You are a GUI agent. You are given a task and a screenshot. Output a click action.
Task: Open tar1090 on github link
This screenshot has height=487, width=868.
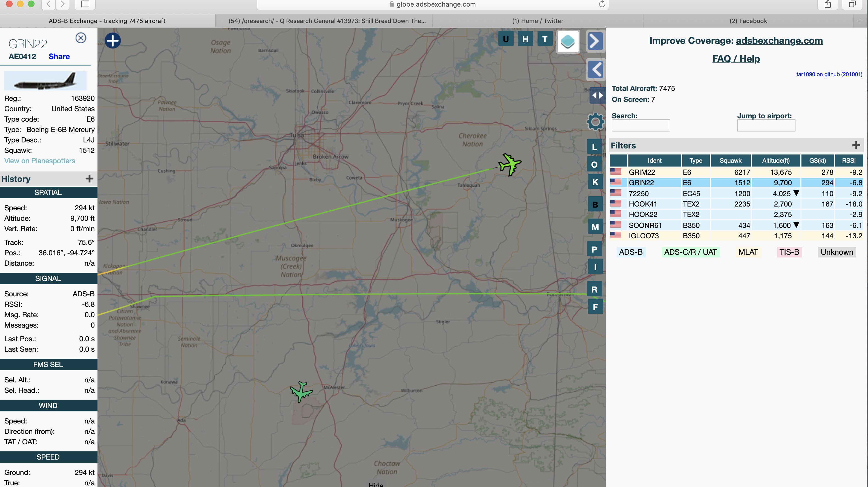click(x=829, y=74)
